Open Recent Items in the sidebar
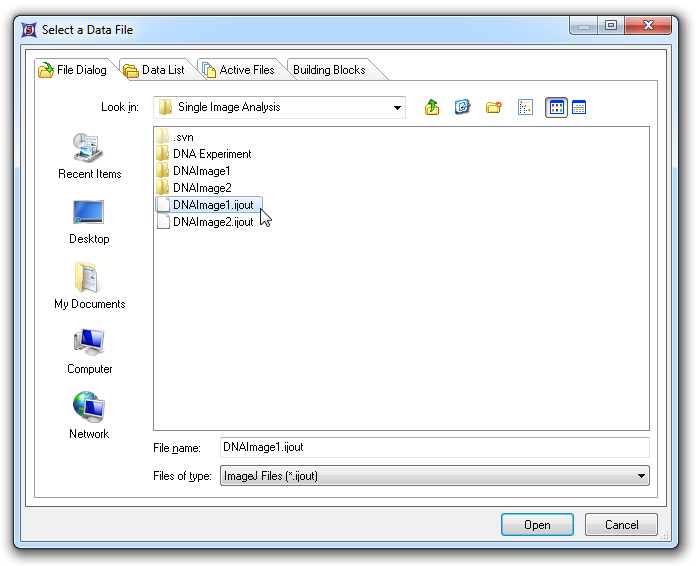697x566 pixels. coord(89,157)
